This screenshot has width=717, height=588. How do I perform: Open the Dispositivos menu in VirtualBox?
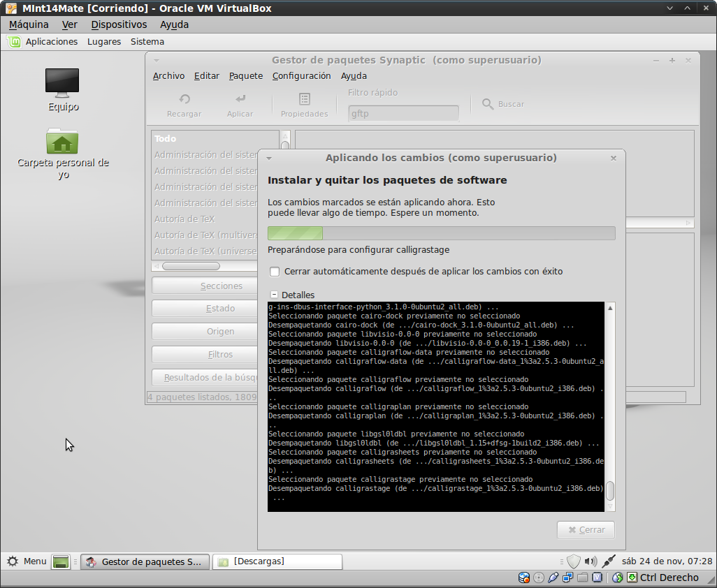[119, 24]
